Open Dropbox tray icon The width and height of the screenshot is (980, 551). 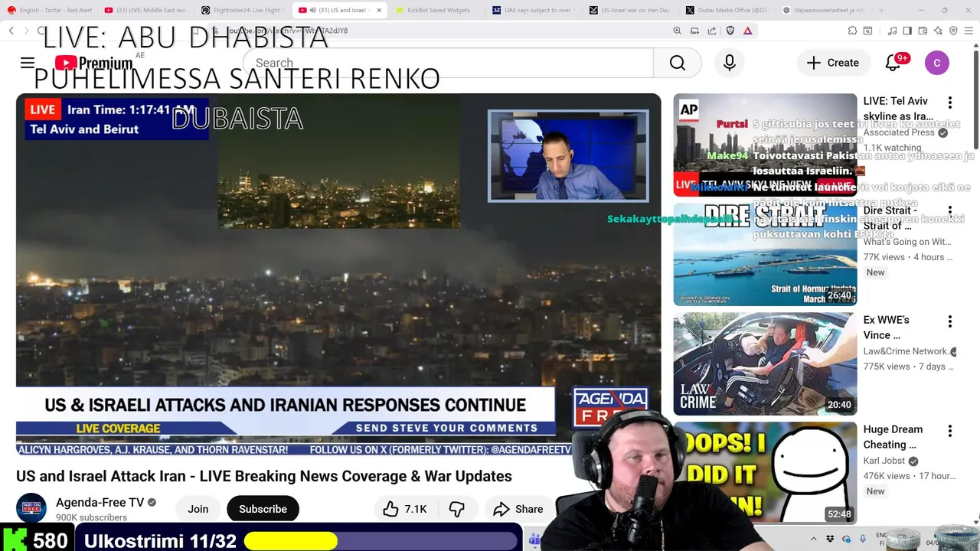pyautogui.click(x=831, y=540)
